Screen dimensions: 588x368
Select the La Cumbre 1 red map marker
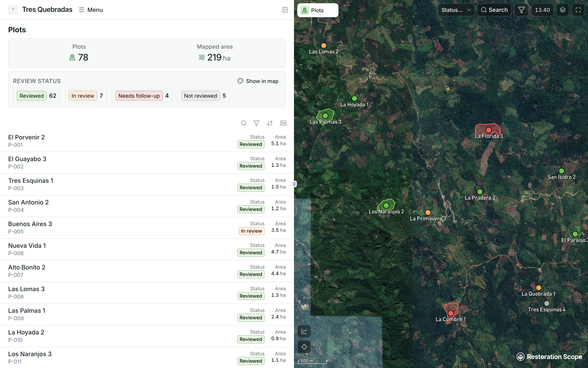[x=451, y=313]
